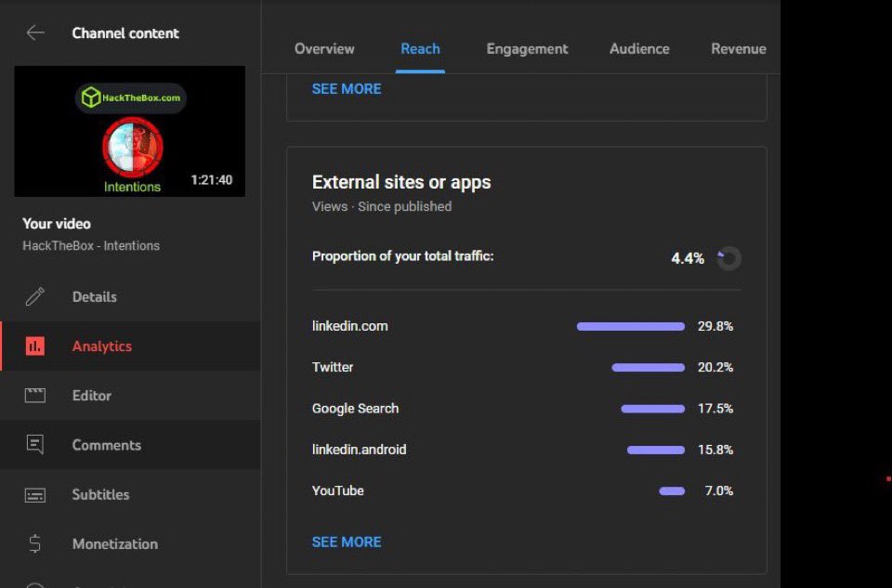Image resolution: width=892 pixels, height=588 pixels.
Task: Click the Editor clapperboard icon
Action: point(35,395)
